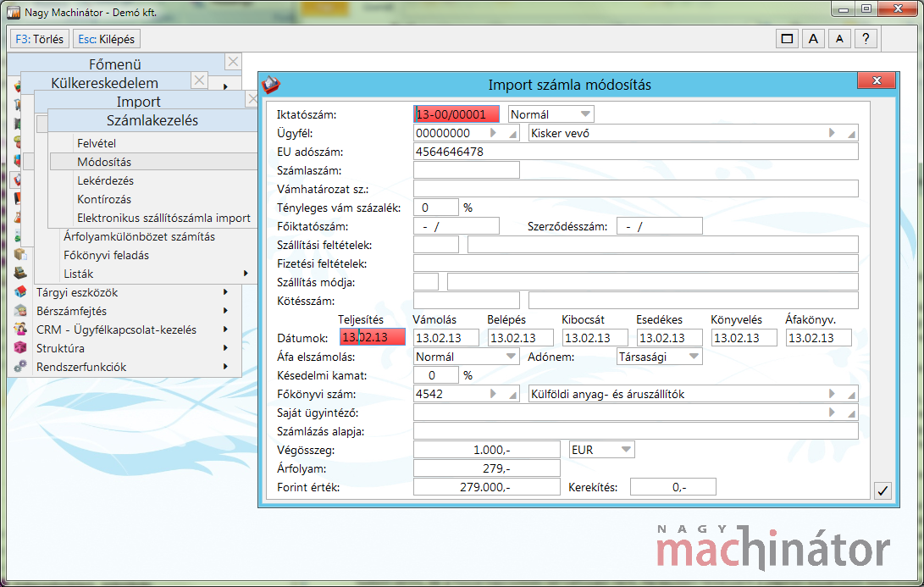Click the Tárgyi eszközök icon in the main menu
The height and width of the screenshot is (587, 924).
click(20, 291)
